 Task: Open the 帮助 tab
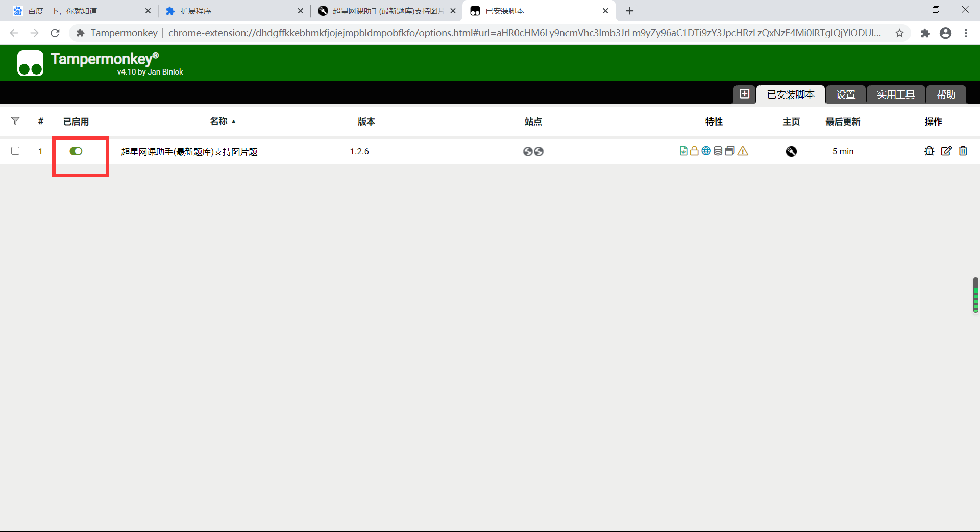[x=946, y=94]
